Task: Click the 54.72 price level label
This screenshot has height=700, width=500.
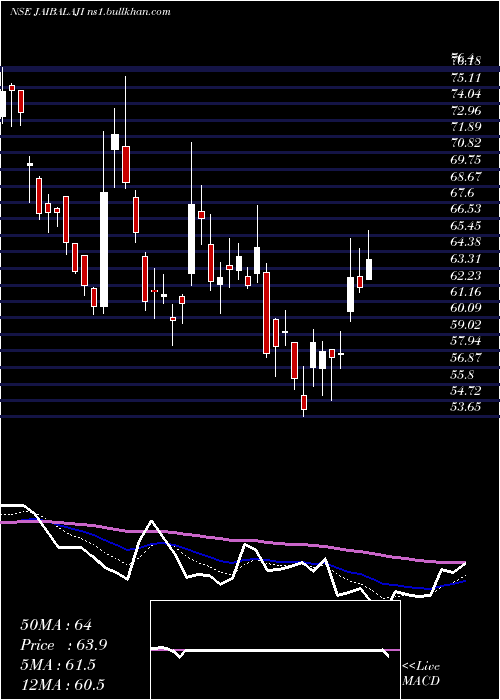Action: point(467,391)
